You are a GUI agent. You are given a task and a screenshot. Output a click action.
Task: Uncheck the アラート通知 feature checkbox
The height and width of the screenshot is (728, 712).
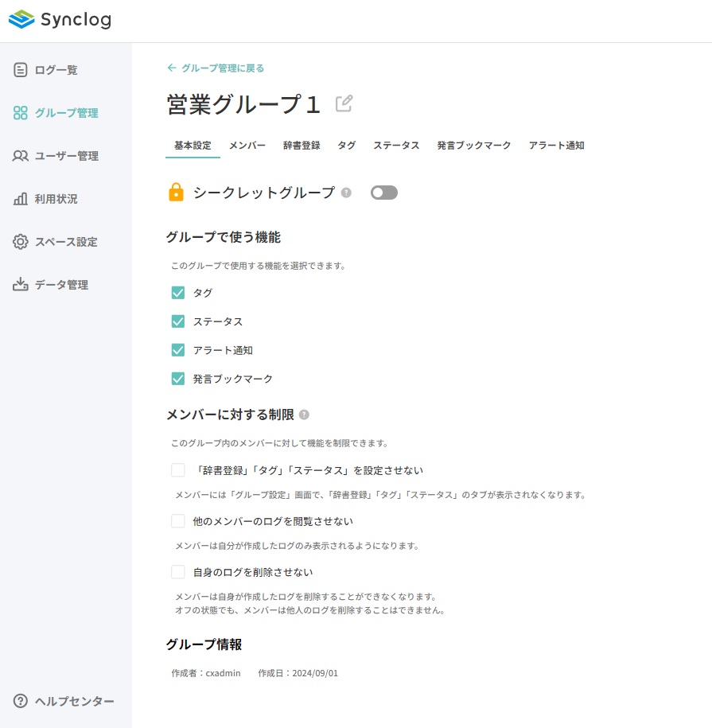(178, 350)
